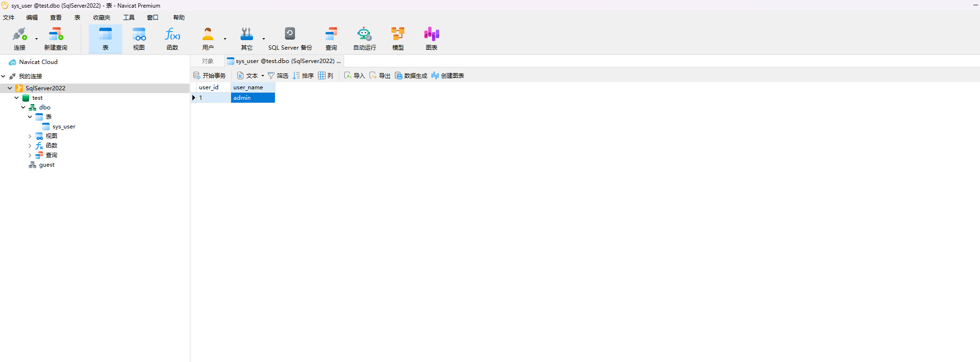Viewport: 980px width, 362px height.
Task: Select the admin cell
Action: pos(253,97)
